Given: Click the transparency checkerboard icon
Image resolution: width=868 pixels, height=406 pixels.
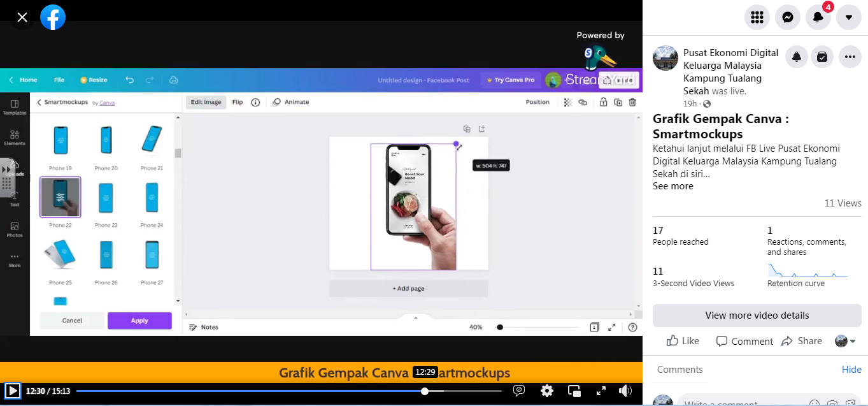Looking at the screenshot, I should (x=567, y=102).
